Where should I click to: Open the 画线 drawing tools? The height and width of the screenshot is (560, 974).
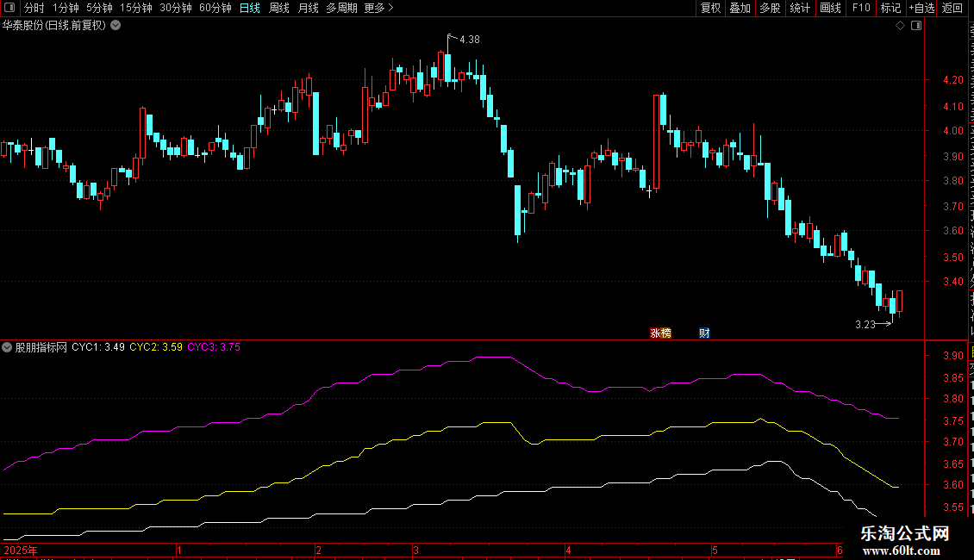[x=831, y=8]
